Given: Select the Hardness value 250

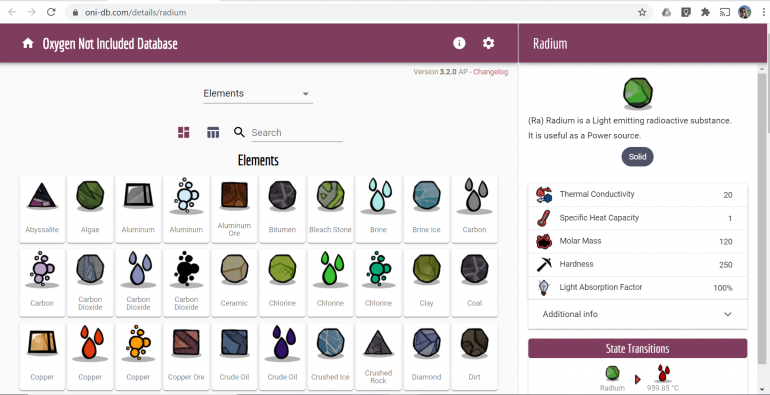Looking at the screenshot, I should pos(725,265).
